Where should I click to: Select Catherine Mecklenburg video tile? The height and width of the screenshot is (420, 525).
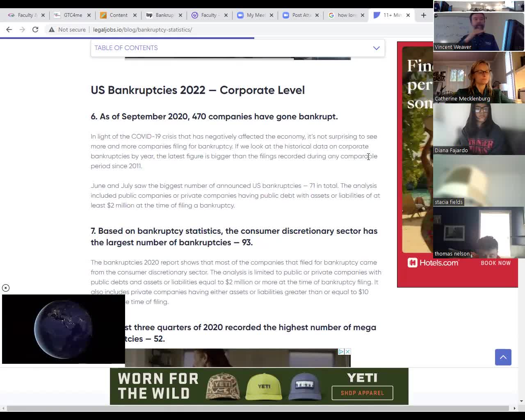pos(479,78)
